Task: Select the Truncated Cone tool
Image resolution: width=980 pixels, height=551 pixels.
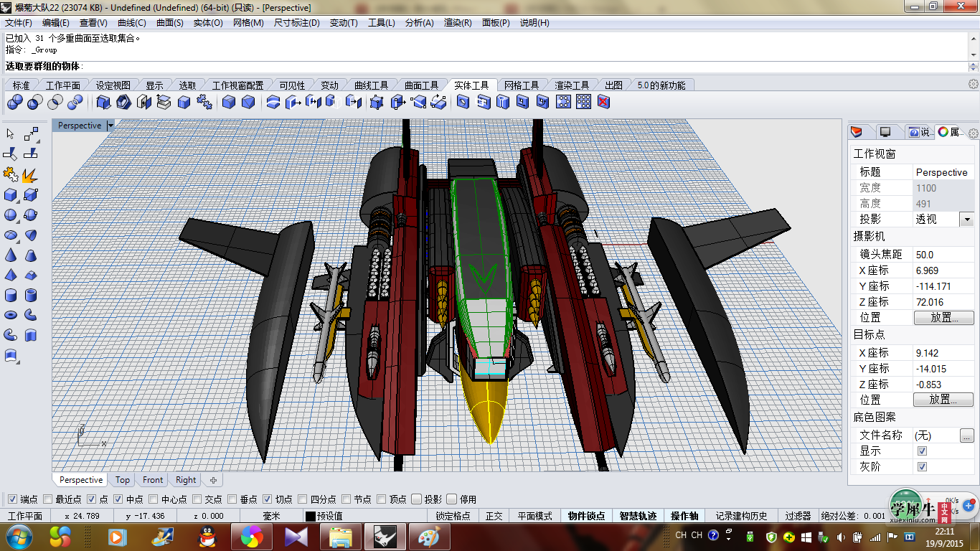Action: tap(31, 255)
